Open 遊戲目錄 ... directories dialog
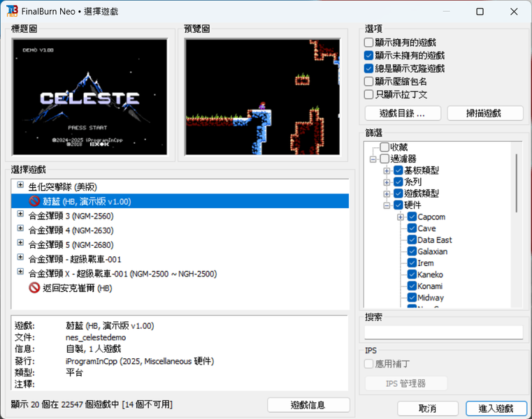Viewport: 532px width, 419px height. [x=403, y=113]
